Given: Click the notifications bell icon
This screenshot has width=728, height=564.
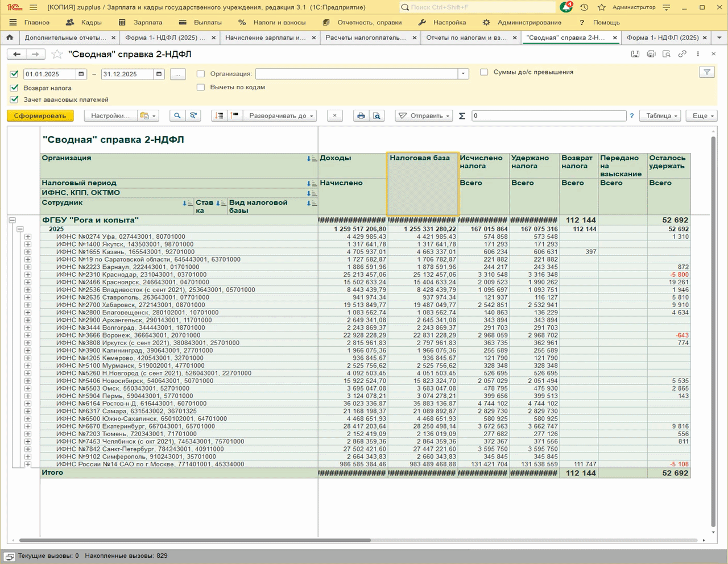Looking at the screenshot, I should point(566,7).
